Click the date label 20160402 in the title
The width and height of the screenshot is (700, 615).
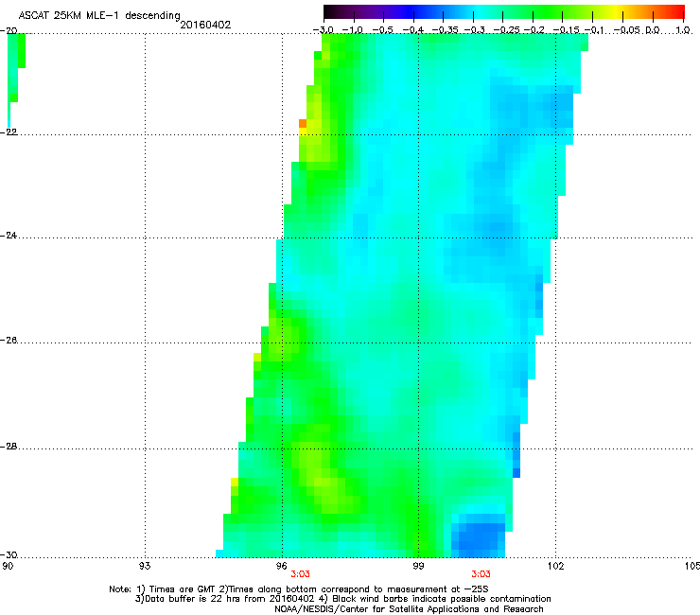pyautogui.click(x=205, y=25)
